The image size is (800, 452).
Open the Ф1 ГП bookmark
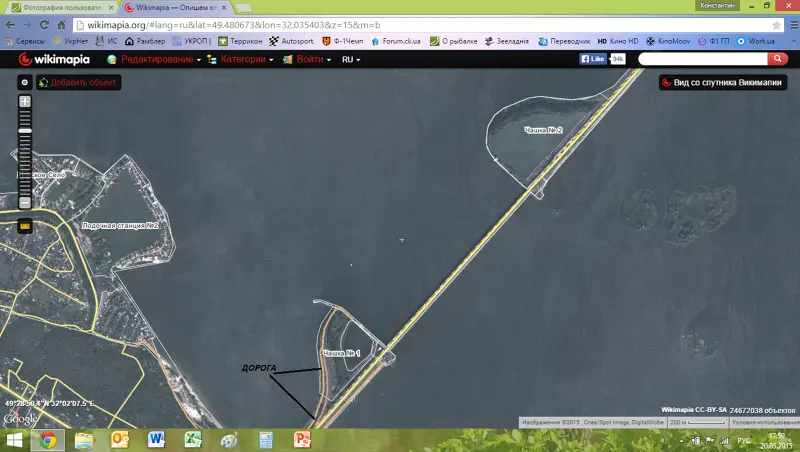coord(714,41)
